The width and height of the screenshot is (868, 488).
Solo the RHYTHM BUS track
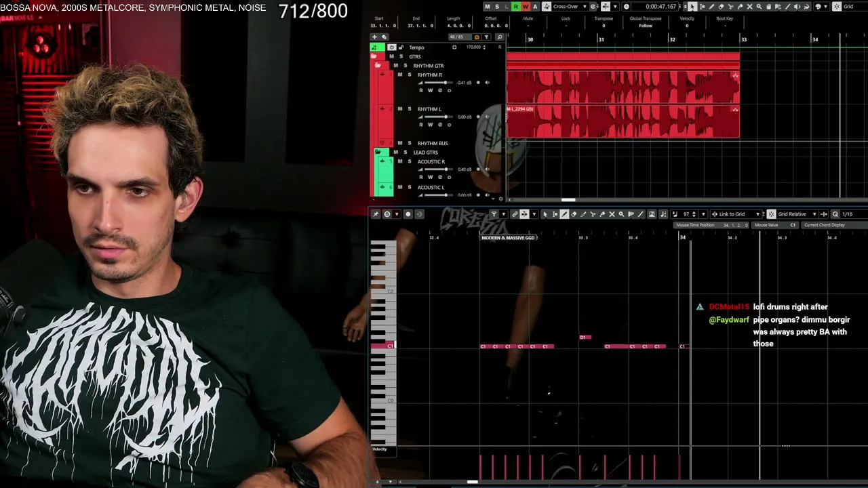point(409,143)
